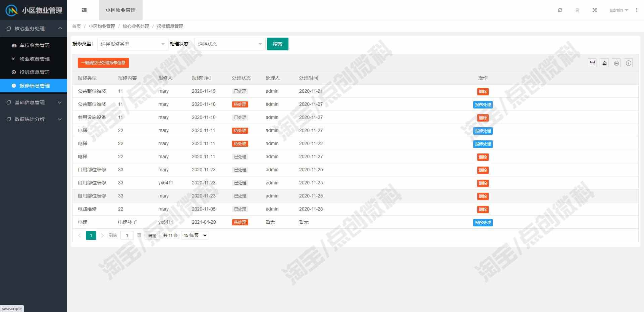This screenshot has height=312, width=644.
Task: Delete the 电路维修 row
Action: [x=483, y=209]
